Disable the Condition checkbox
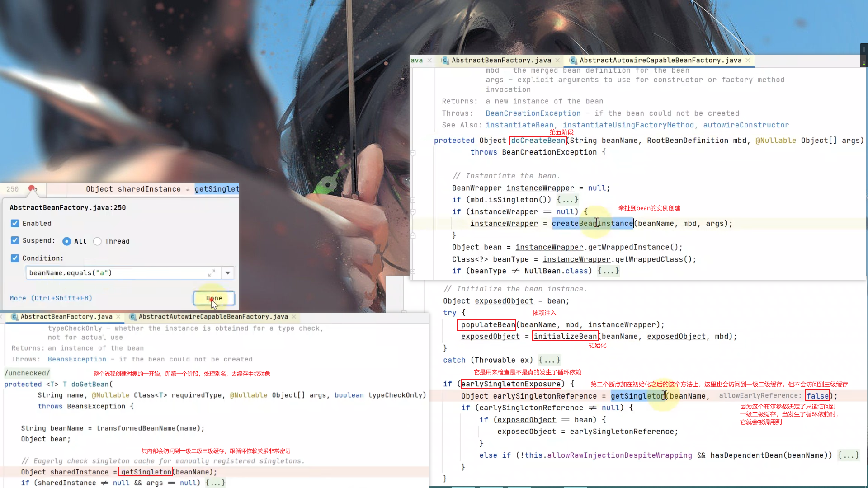Viewport: 868px width, 488px height. pyautogui.click(x=15, y=258)
